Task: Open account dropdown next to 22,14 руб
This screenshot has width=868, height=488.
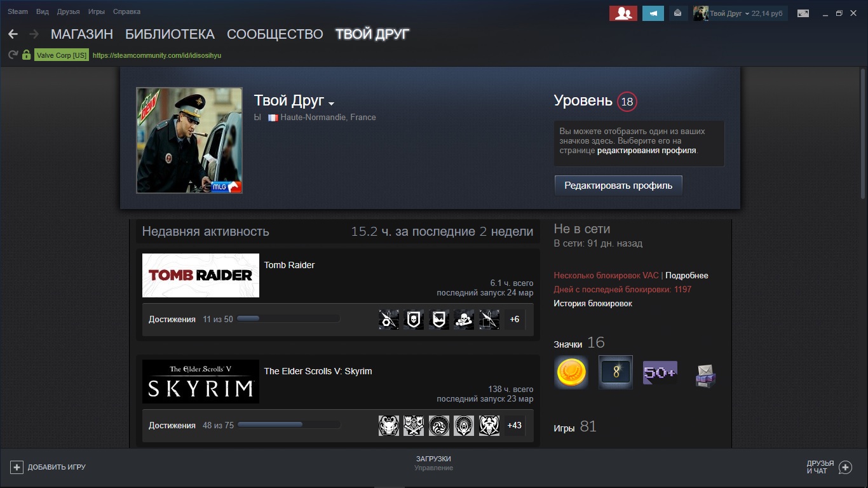Action: 747,13
